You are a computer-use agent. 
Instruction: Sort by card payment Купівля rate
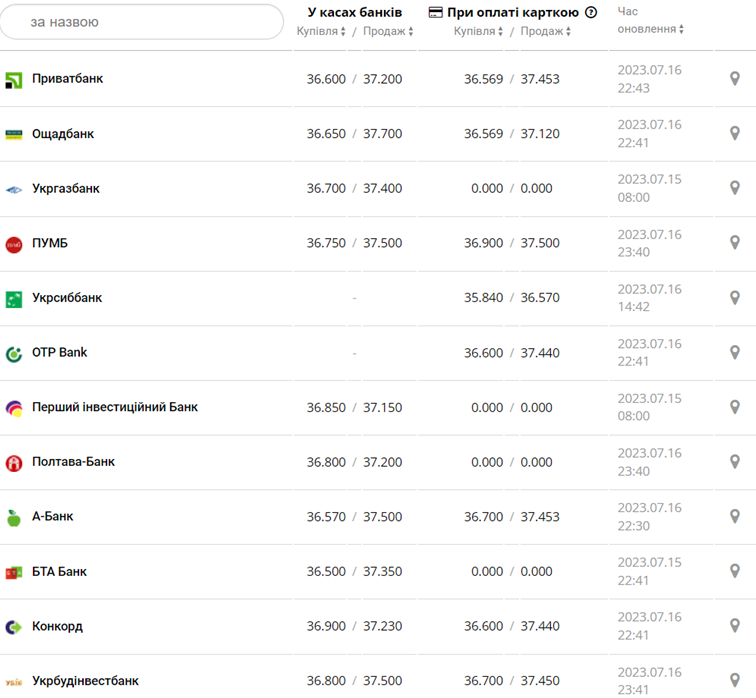point(479,31)
